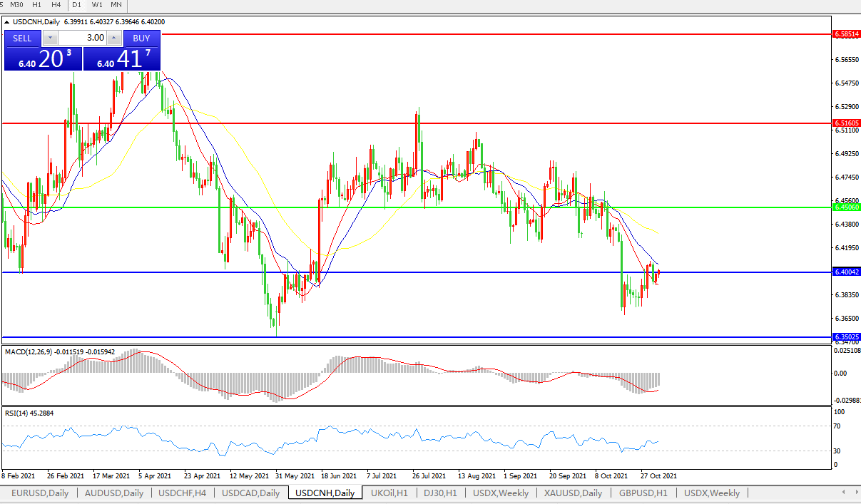Go to the GBPUSD,H1 chart tab
This screenshot has height=504, width=861.
(x=643, y=493)
